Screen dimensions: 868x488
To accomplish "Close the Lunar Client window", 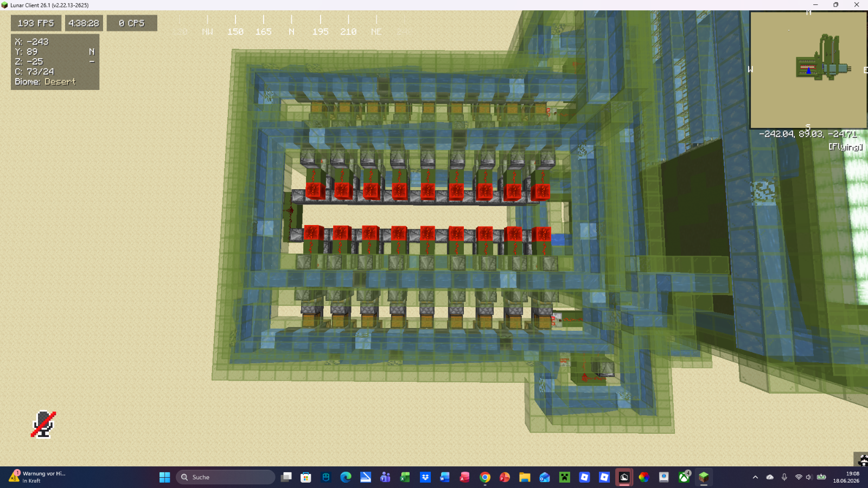I will (x=857, y=5).
